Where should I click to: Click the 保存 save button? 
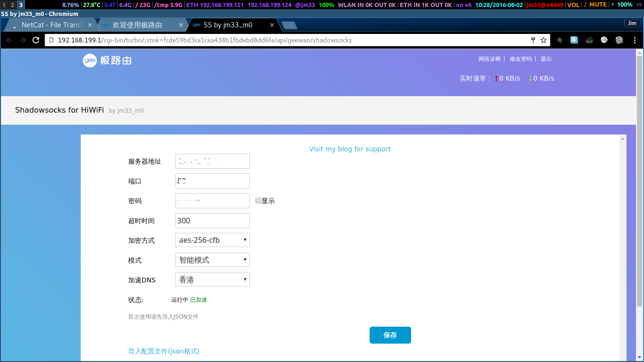[390, 335]
